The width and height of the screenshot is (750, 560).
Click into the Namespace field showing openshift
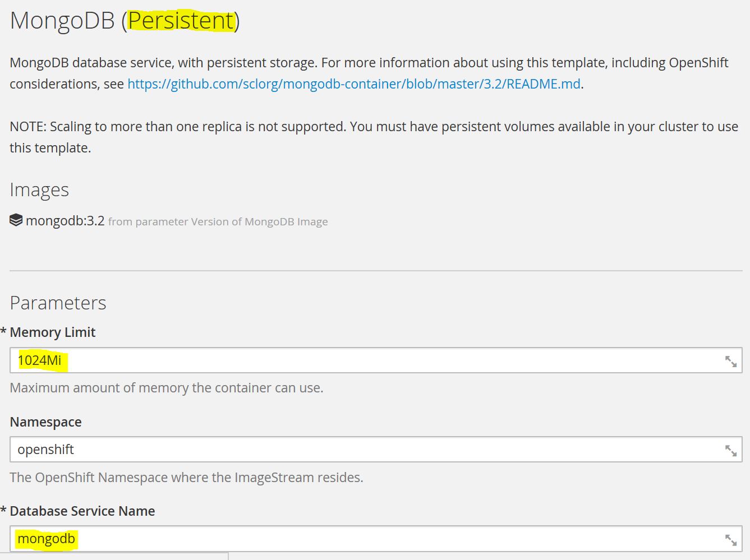365,450
